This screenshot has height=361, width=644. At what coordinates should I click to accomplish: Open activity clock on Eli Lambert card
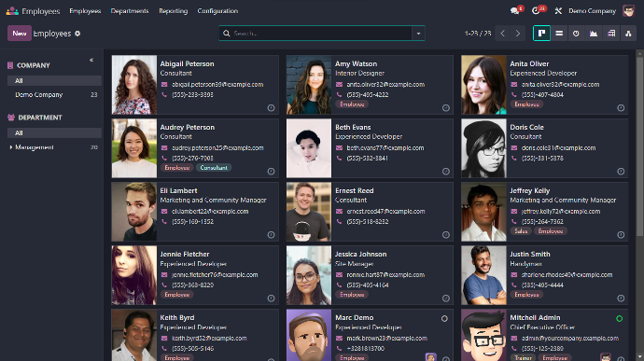[271, 235]
